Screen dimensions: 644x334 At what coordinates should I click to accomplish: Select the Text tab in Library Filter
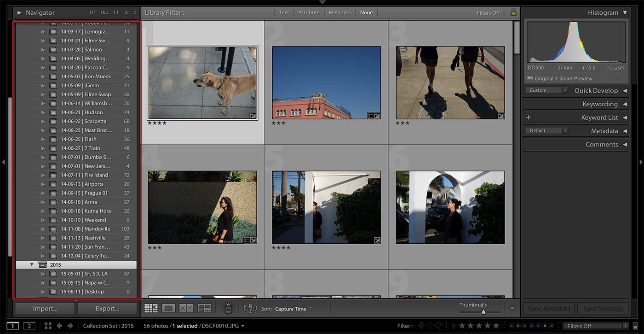tap(284, 12)
